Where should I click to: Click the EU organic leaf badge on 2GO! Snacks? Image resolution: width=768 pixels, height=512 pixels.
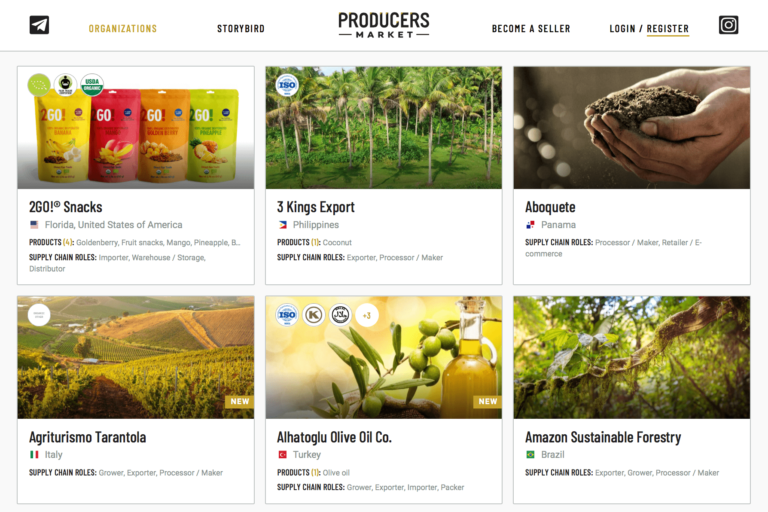point(39,85)
